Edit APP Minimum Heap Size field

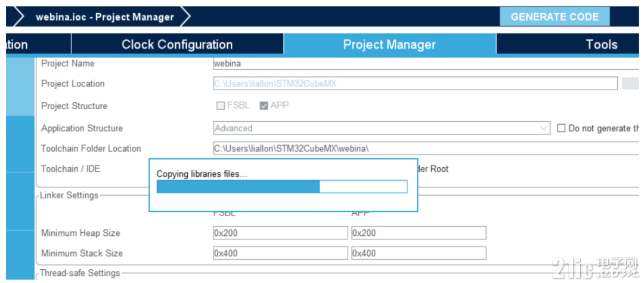(419, 233)
